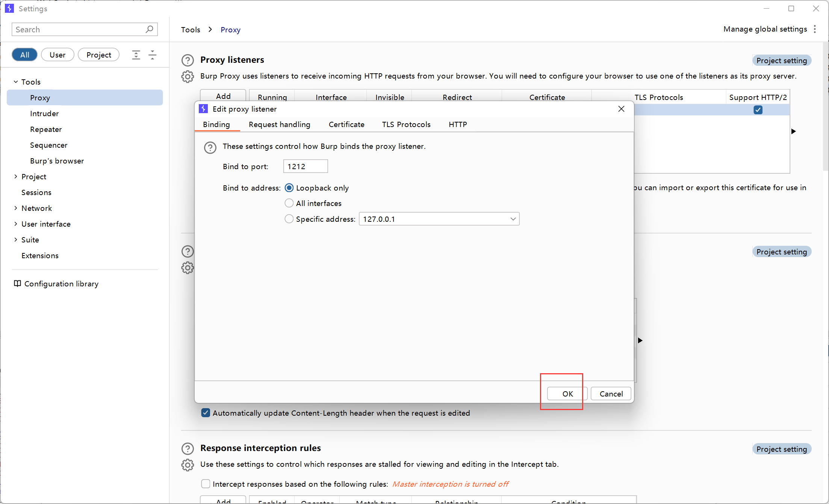Expand the Network settings tree node
Image resolution: width=829 pixels, height=504 pixels.
(x=16, y=208)
